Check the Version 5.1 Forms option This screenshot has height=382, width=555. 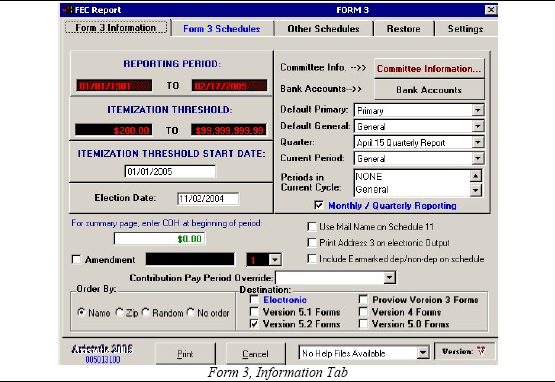(254, 312)
